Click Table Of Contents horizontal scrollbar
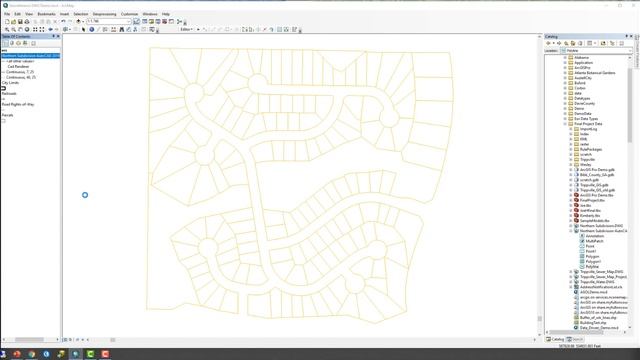 [x=29, y=340]
